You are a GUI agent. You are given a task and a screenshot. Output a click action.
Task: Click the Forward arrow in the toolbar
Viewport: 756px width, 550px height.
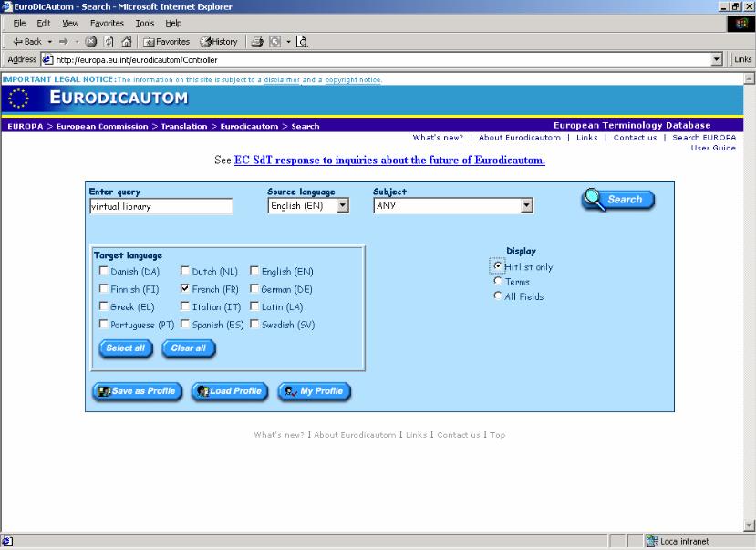click(64, 42)
